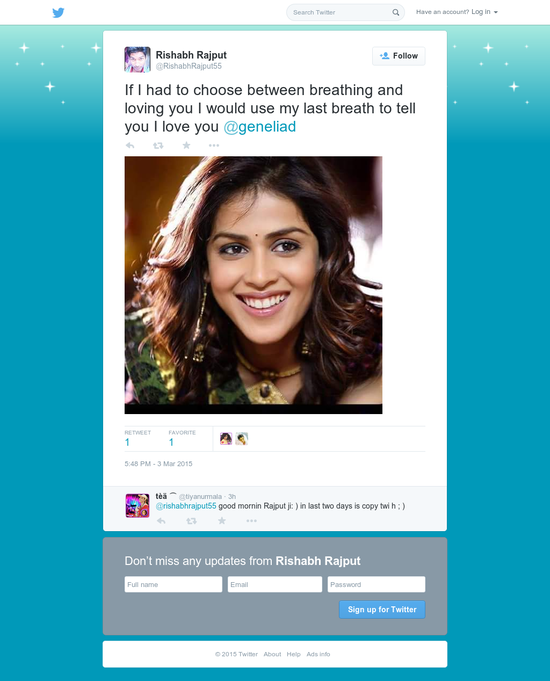The width and height of the screenshot is (550, 681).
Task: Follow Rishabh Rajput
Action: [399, 56]
